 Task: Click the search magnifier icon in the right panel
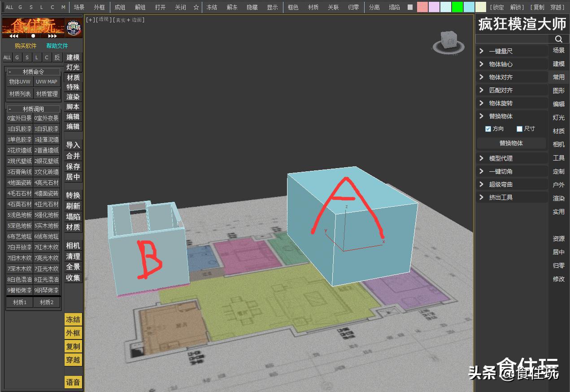[x=558, y=39]
